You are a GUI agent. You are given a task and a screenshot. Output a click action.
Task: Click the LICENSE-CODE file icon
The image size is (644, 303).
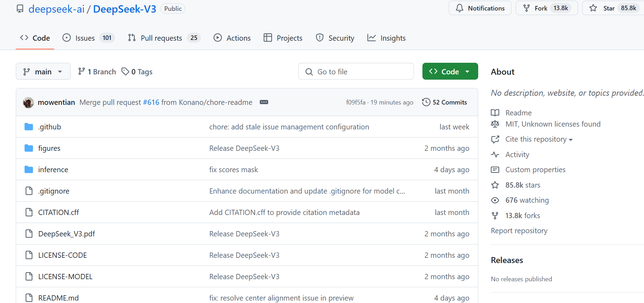pos(29,255)
